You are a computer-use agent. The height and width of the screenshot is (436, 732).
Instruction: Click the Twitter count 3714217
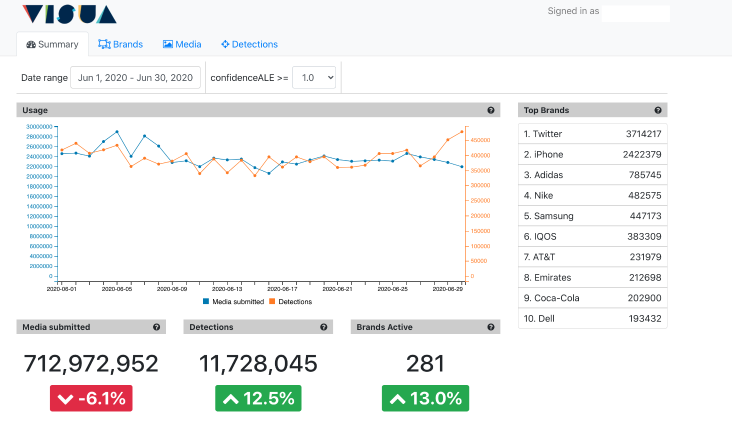[643, 134]
